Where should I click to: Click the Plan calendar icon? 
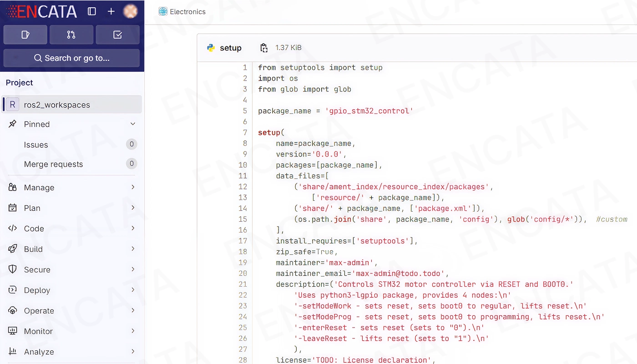coord(13,208)
